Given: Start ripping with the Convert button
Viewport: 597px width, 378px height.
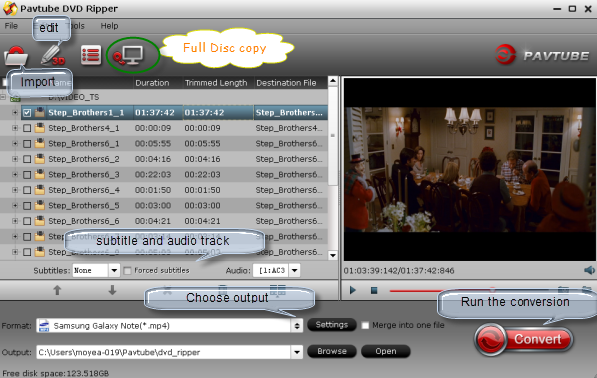Looking at the screenshot, I should (524, 339).
